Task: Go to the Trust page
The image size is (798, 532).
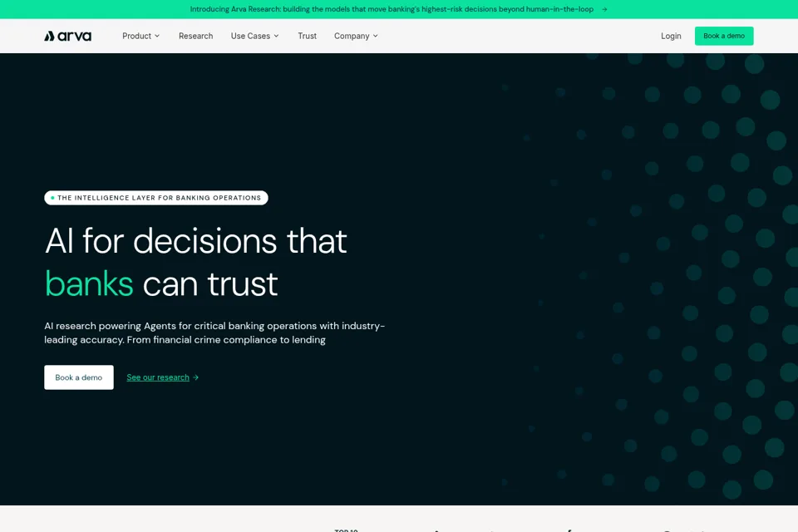Action: (x=307, y=36)
